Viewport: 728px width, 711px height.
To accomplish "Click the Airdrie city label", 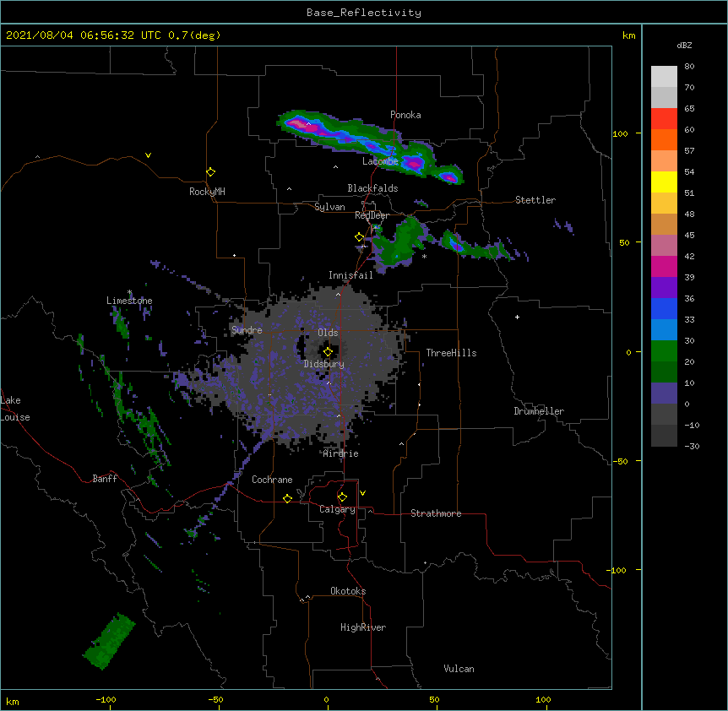I will (x=340, y=453).
